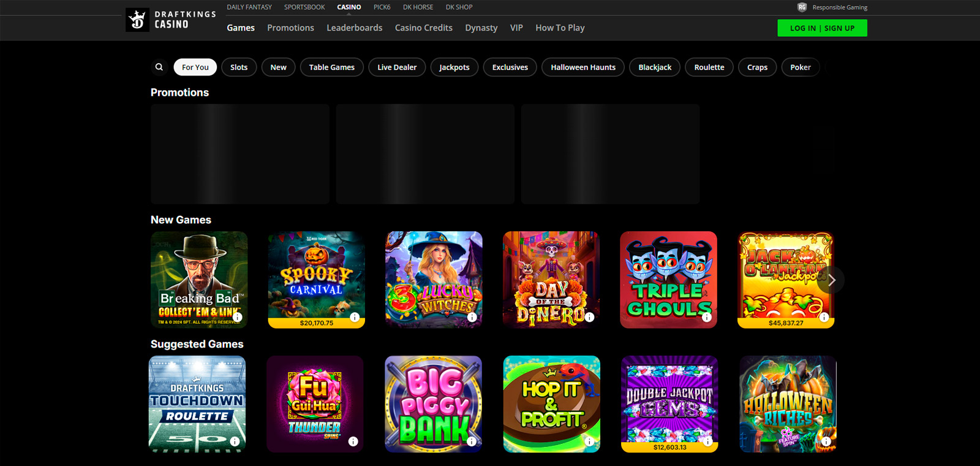Viewport: 980px width, 466px height.
Task: Open Fu Gui Hua Thunder Spins tile
Action: [x=315, y=404]
